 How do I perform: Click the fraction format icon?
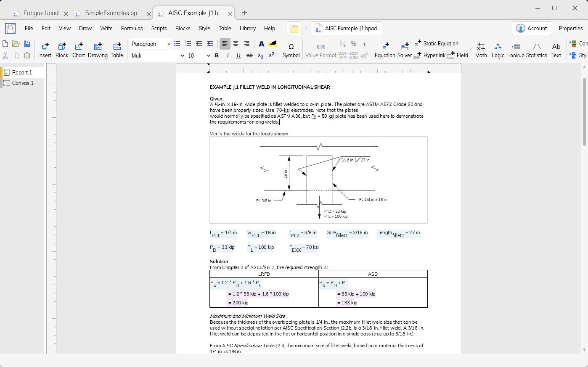[342, 44]
